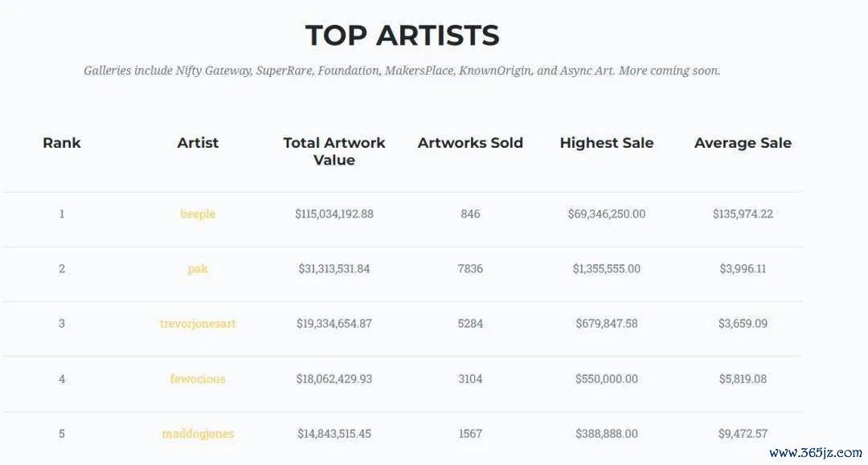The height and width of the screenshot is (465, 868).
Task: Click the www.365jz.com watermark
Action: (816, 453)
